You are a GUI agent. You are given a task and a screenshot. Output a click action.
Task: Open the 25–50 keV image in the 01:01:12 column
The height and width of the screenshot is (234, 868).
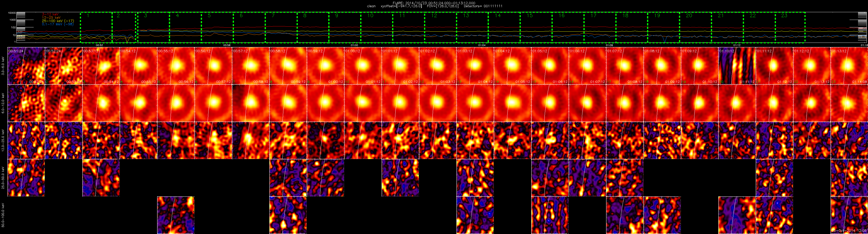[x=400, y=178]
